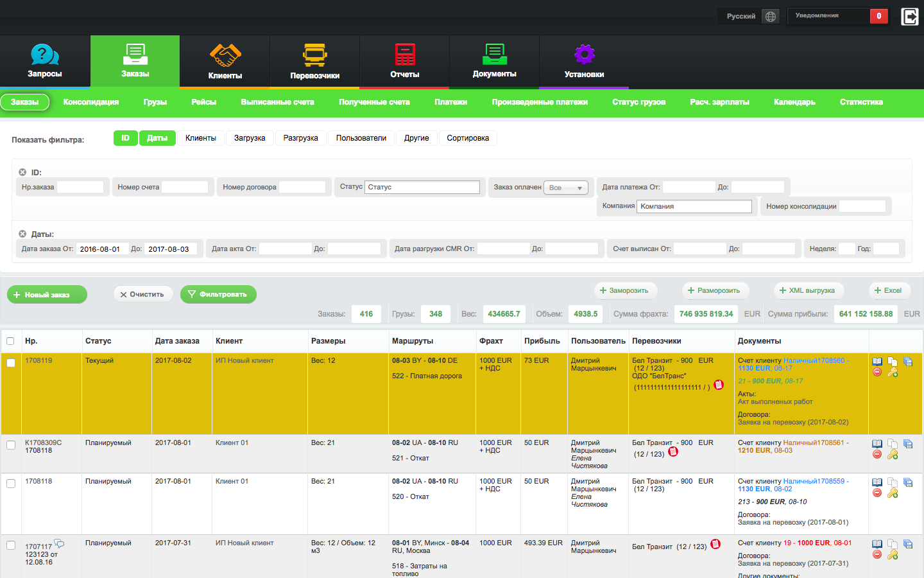Toggle the select-all checkbox in table header

(10, 341)
